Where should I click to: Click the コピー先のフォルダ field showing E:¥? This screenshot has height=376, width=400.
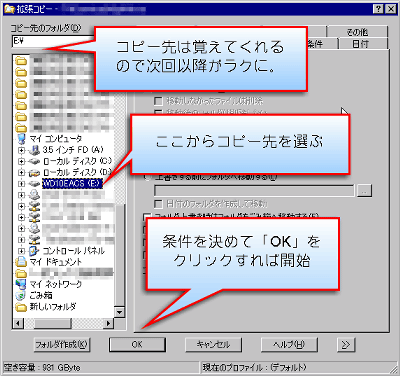click(53, 41)
